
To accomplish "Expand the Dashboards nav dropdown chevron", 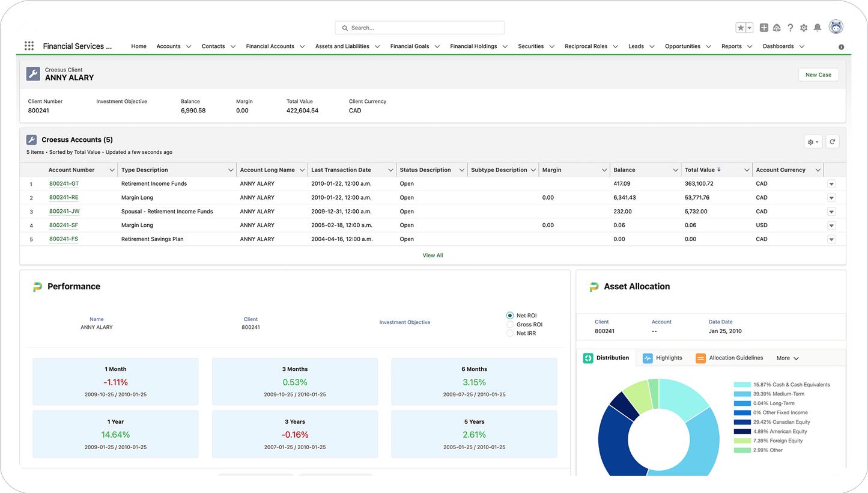I will (802, 46).
